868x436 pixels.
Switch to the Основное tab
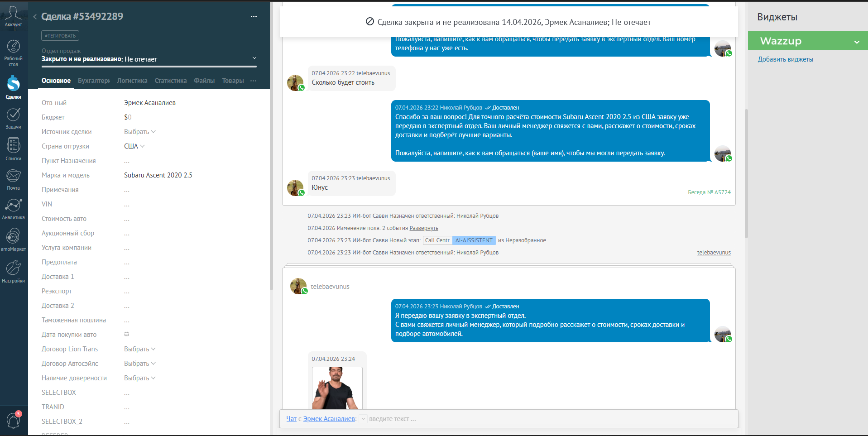tap(56, 81)
